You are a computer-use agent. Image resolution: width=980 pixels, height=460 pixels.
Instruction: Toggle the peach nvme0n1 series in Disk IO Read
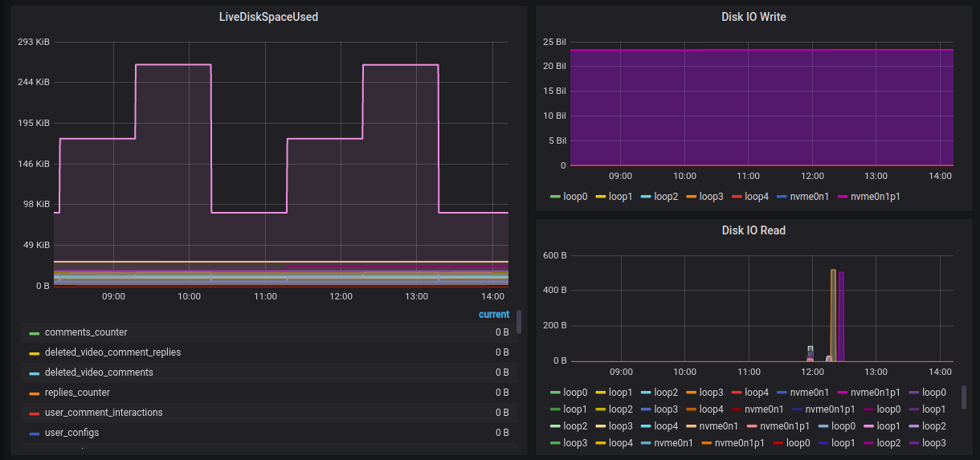pyautogui.click(x=719, y=426)
